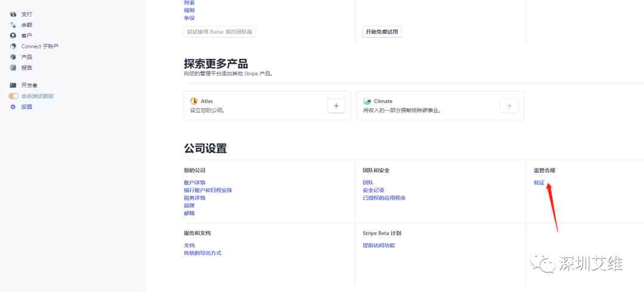
Task: Click the 尝试使用 Radar 风控团队版 button
Action: click(x=219, y=32)
